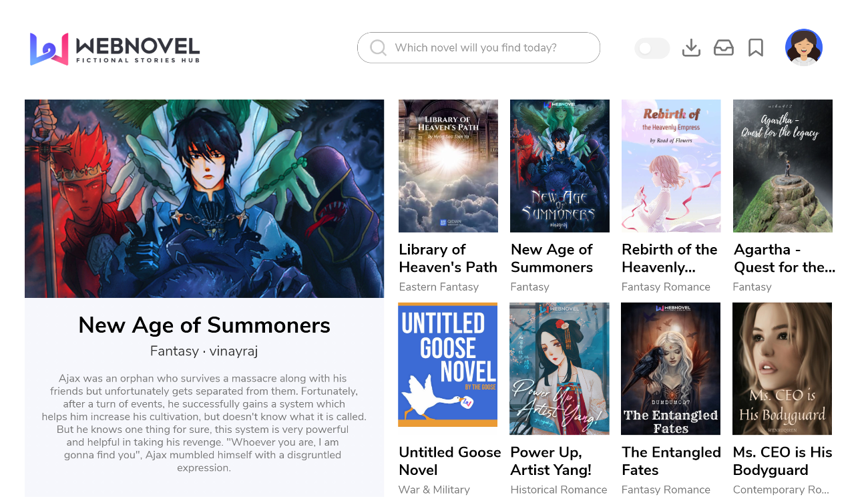The image size is (868, 501).
Task: Open the user profile avatar
Action: click(804, 47)
